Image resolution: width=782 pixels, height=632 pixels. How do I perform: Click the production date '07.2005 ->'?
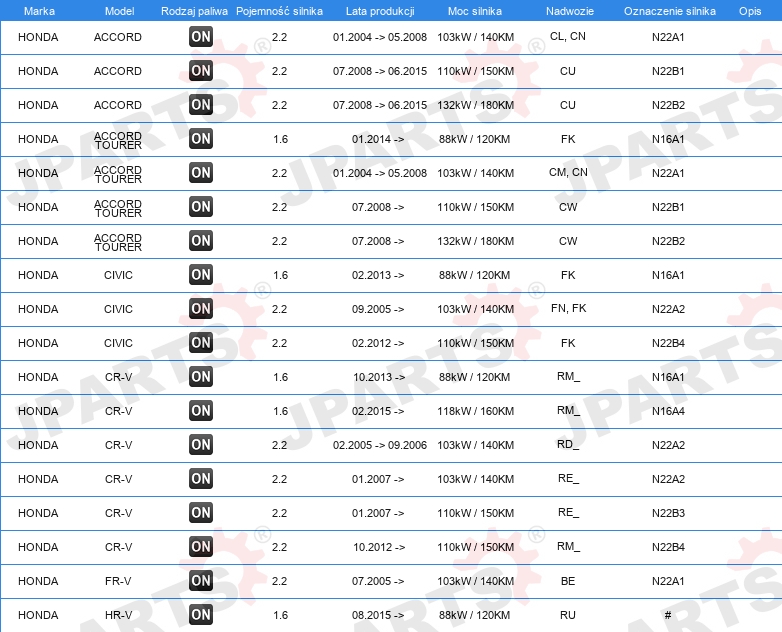point(378,581)
